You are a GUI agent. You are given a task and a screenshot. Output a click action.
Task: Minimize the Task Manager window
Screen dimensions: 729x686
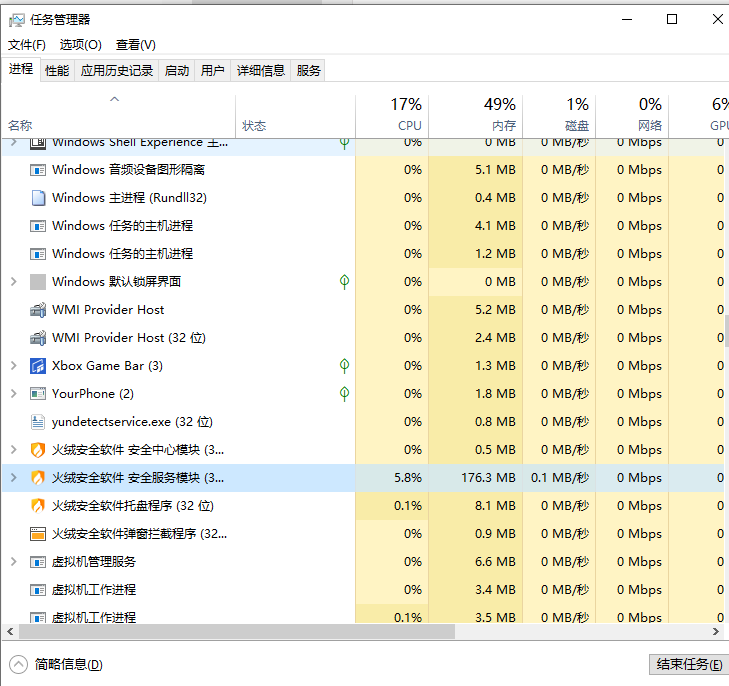pos(627,20)
